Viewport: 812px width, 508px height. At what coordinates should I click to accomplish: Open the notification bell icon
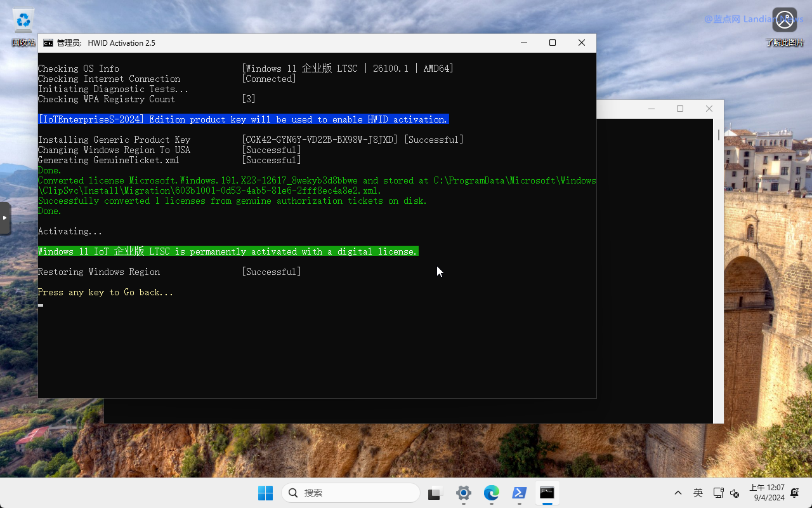(796, 493)
